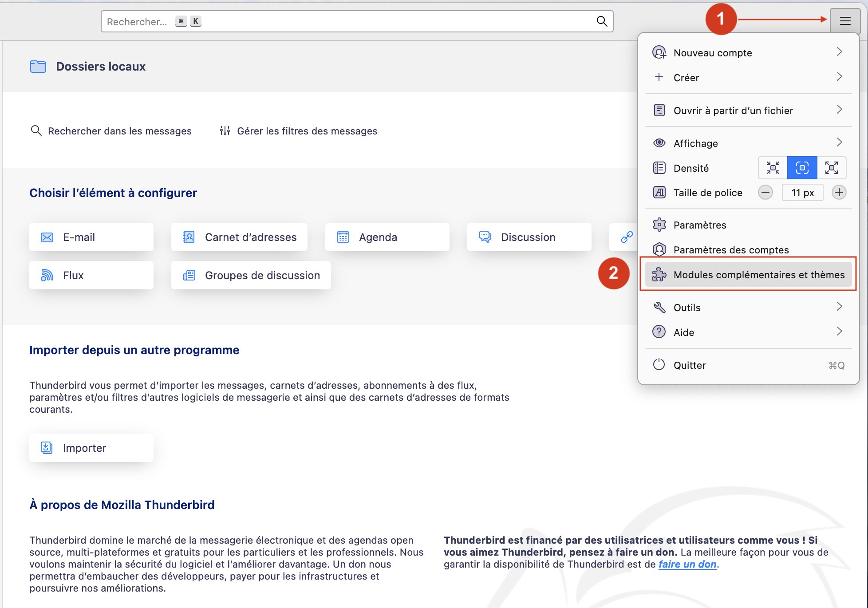Choose Quitter from the menu
The height and width of the screenshot is (608, 868).
[748, 365]
